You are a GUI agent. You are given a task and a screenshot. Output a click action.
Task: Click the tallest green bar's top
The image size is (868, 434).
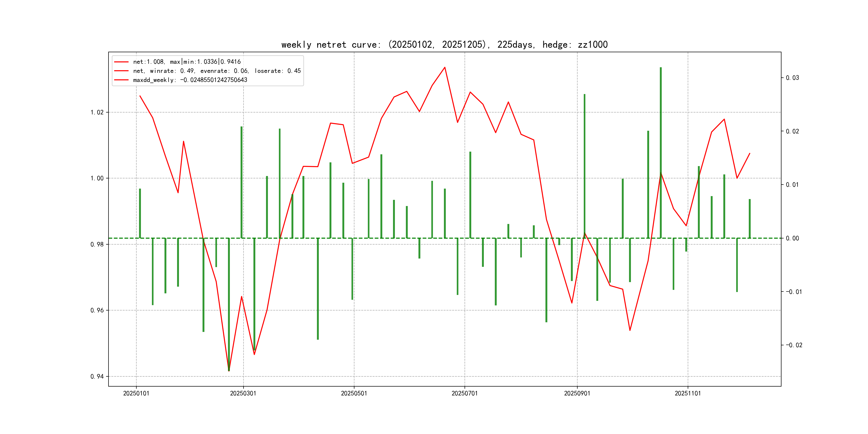pyautogui.click(x=660, y=68)
